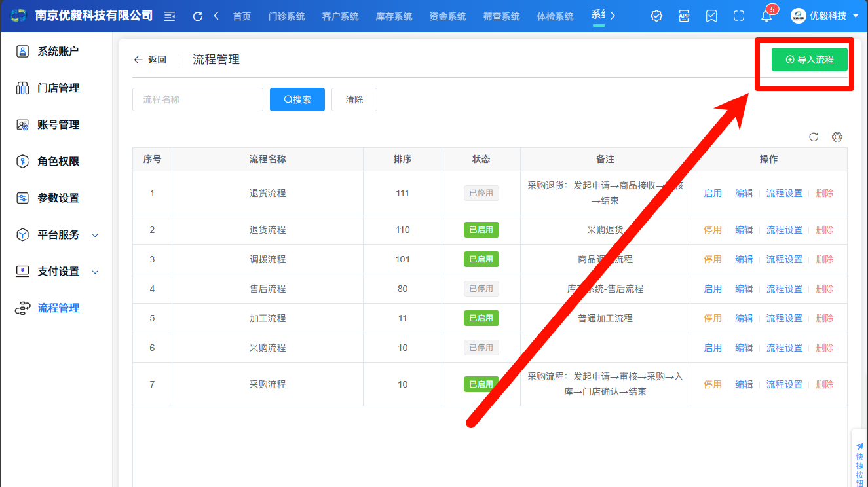Screen dimensions: 868x487
Task: Click the APP download icon
Action: point(684,16)
